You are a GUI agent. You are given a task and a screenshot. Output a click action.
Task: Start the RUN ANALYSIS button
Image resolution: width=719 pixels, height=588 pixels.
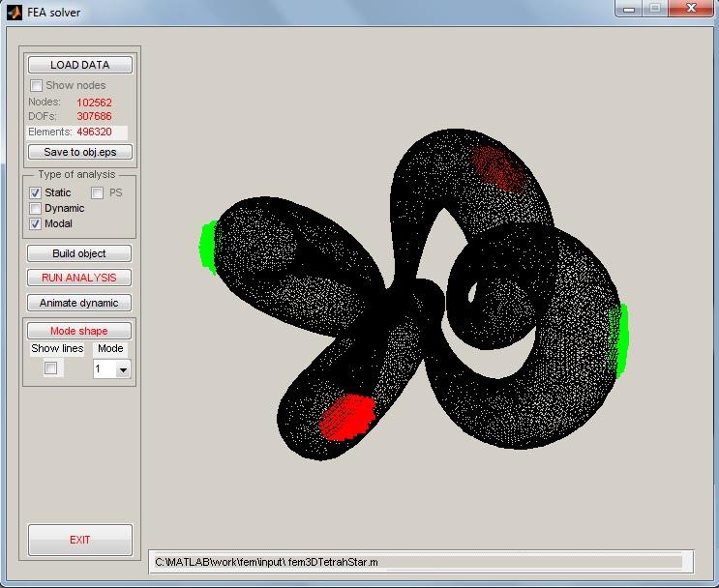click(x=79, y=278)
